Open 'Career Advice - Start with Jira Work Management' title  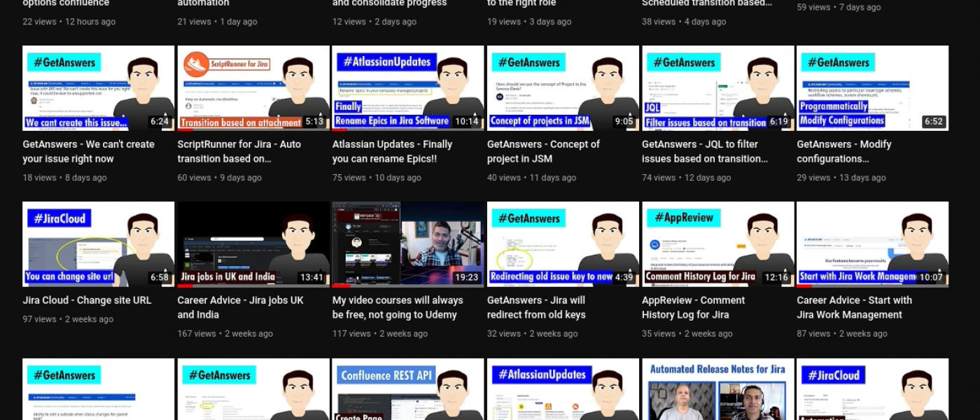pyautogui.click(x=854, y=307)
